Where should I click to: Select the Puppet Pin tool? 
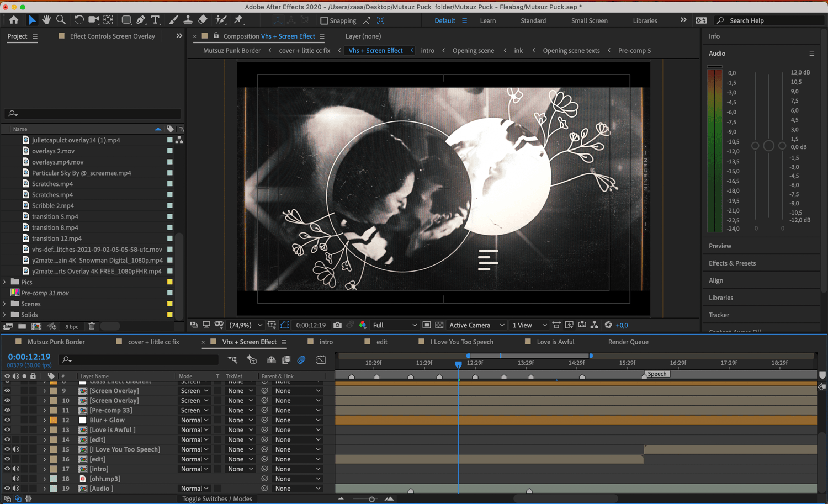tap(238, 20)
